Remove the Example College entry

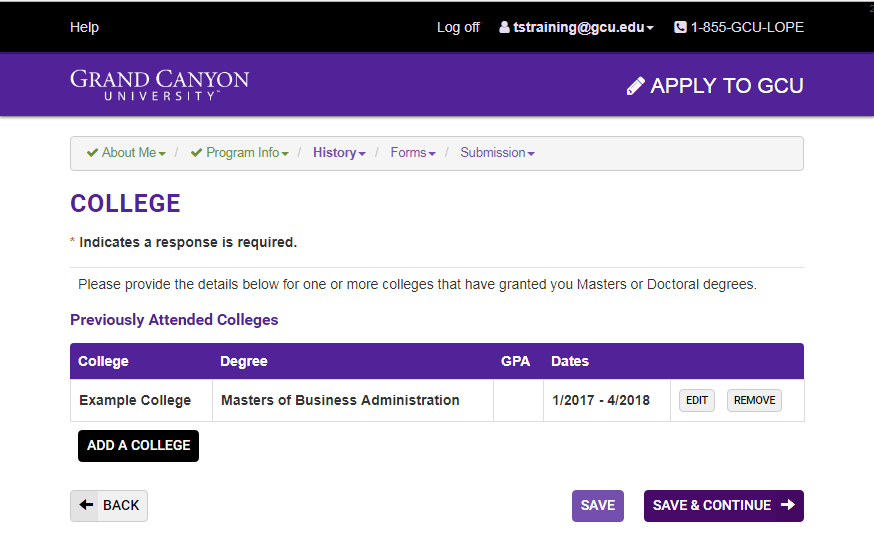pos(754,400)
